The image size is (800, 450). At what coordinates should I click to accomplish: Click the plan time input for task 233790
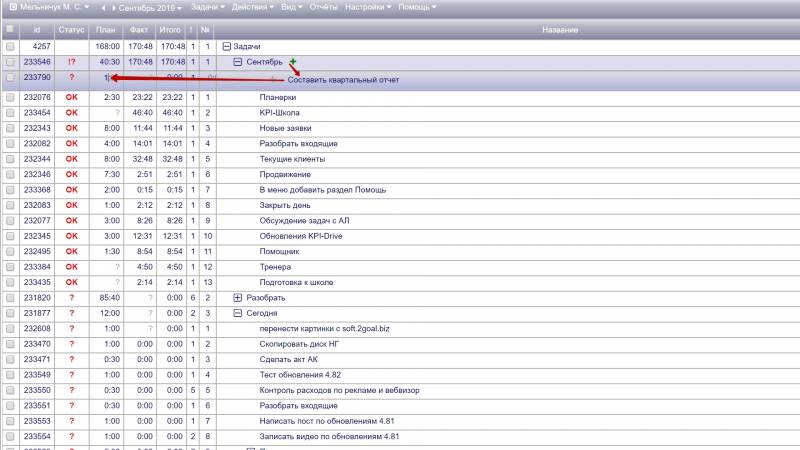pos(107,78)
